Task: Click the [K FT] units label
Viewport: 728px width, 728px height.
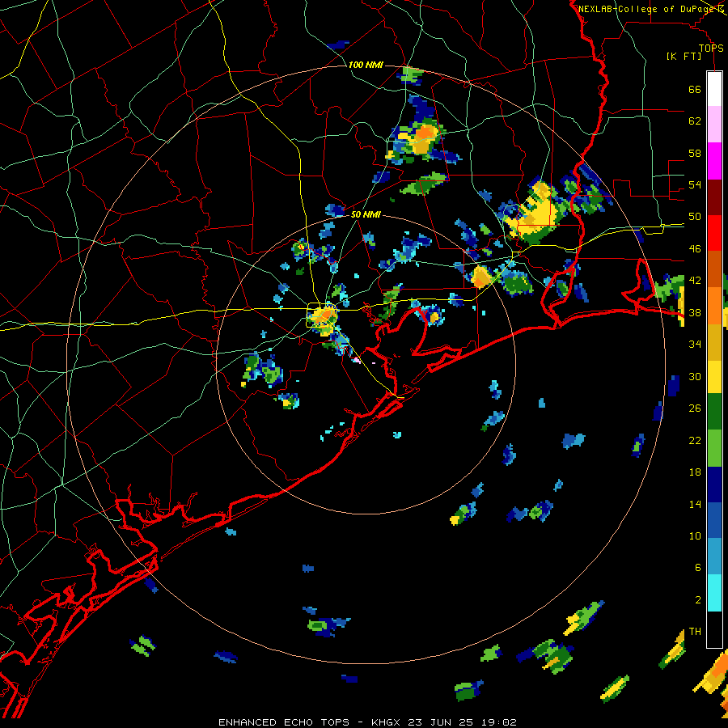Action: pyautogui.click(x=684, y=56)
